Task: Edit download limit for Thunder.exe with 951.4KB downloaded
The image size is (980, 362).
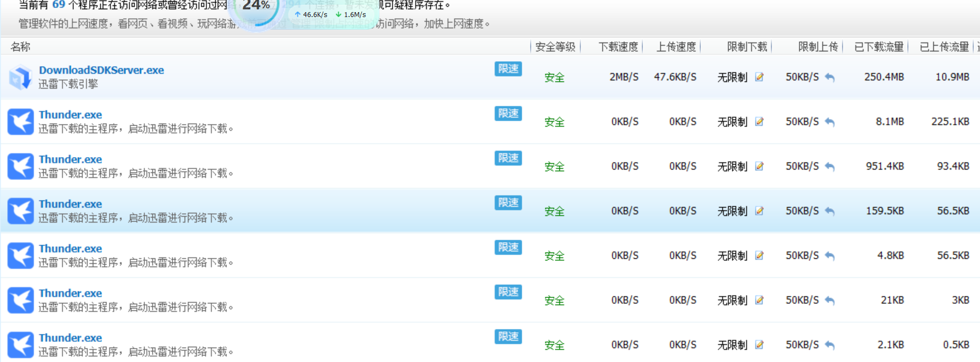Action: 759,166
